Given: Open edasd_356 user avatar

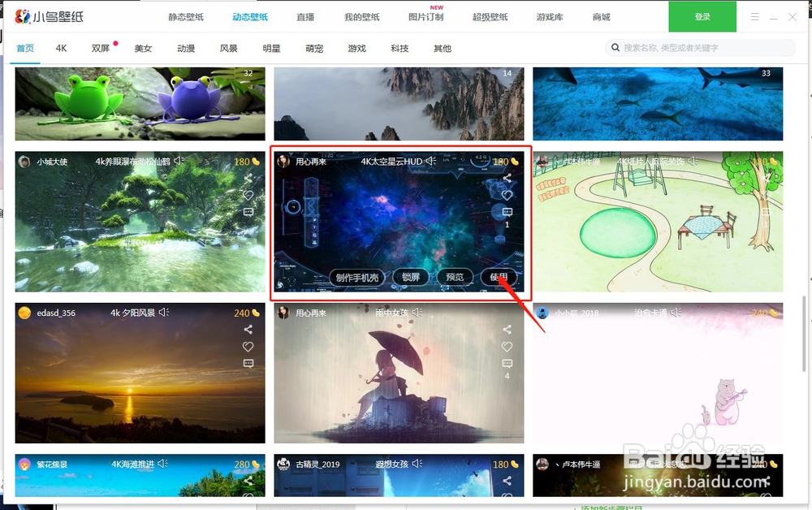Looking at the screenshot, I should 24,313.
